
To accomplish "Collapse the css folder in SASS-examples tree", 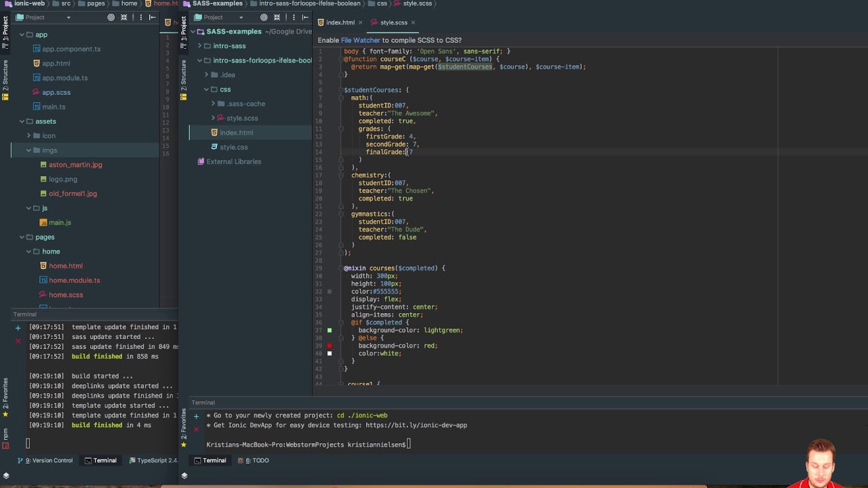I will point(206,89).
